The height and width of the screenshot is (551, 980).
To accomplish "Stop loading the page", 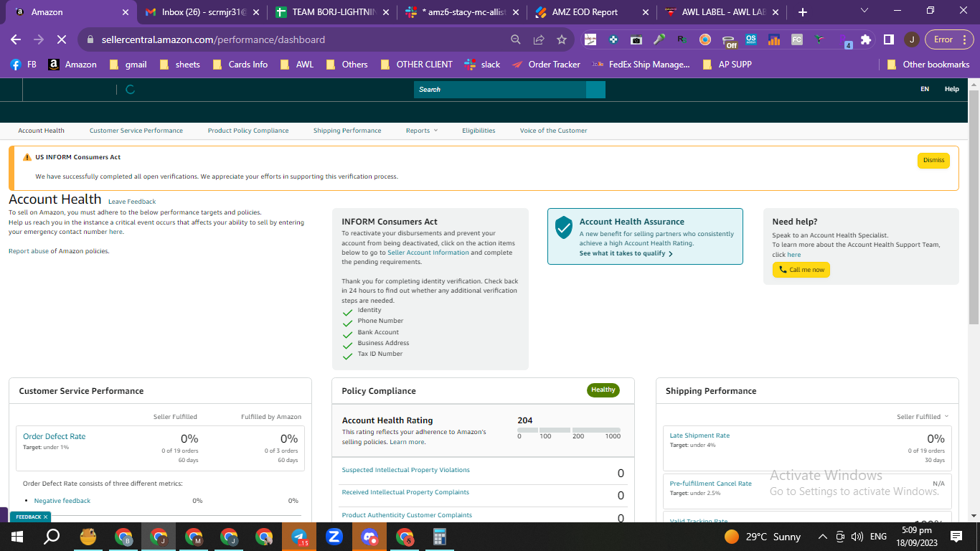I will pos(62,39).
